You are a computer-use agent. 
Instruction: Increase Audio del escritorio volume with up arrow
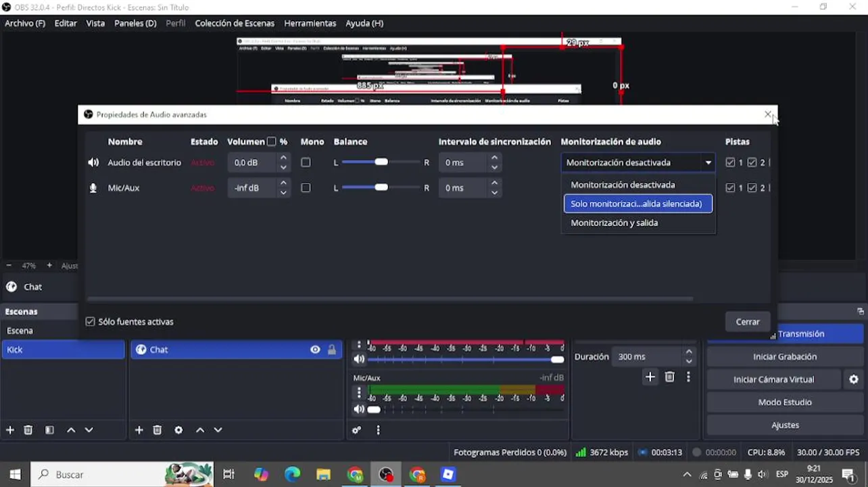click(x=283, y=158)
